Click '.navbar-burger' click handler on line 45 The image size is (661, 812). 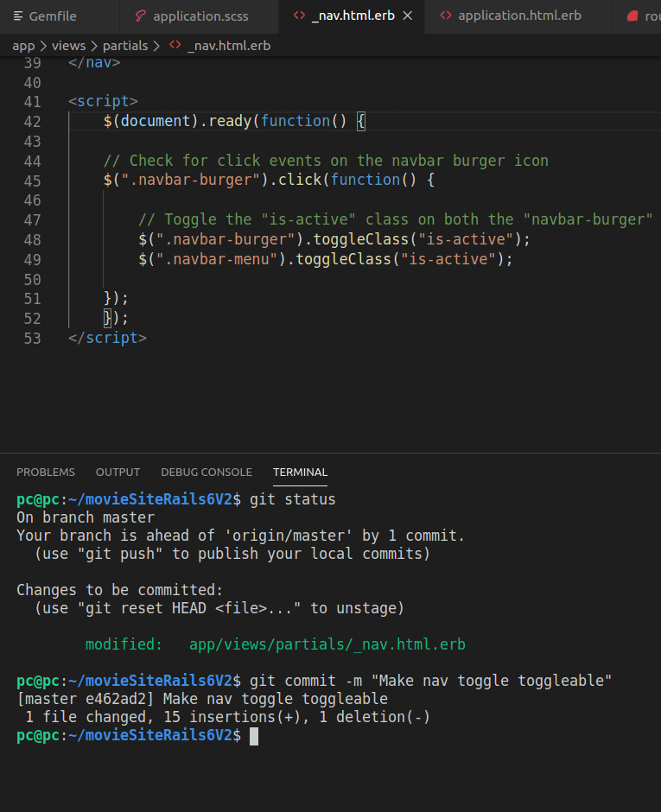[269, 180]
